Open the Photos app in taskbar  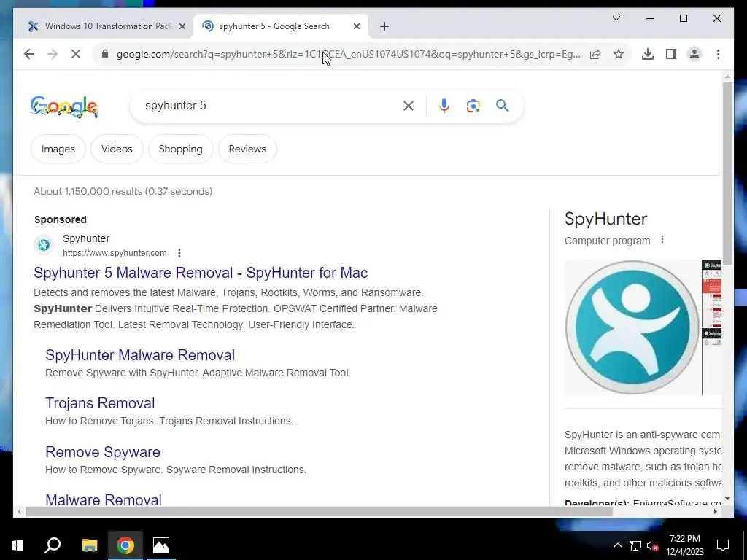[x=161, y=545]
